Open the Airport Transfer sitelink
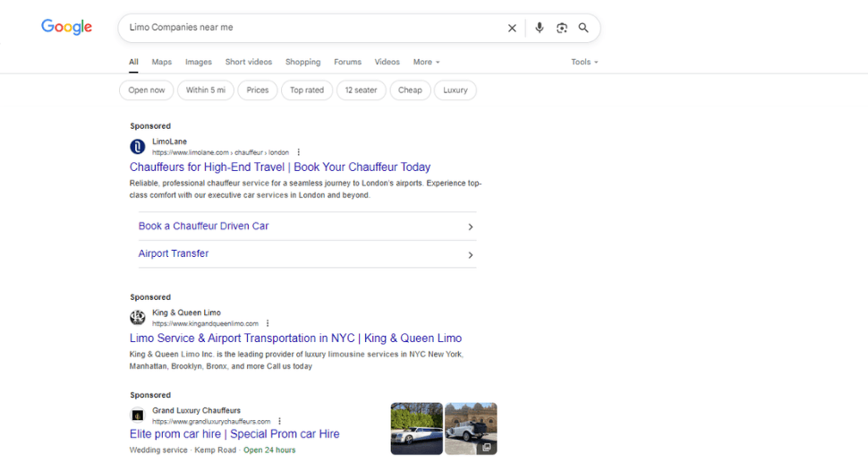Image resolution: width=868 pixels, height=463 pixels. [174, 253]
